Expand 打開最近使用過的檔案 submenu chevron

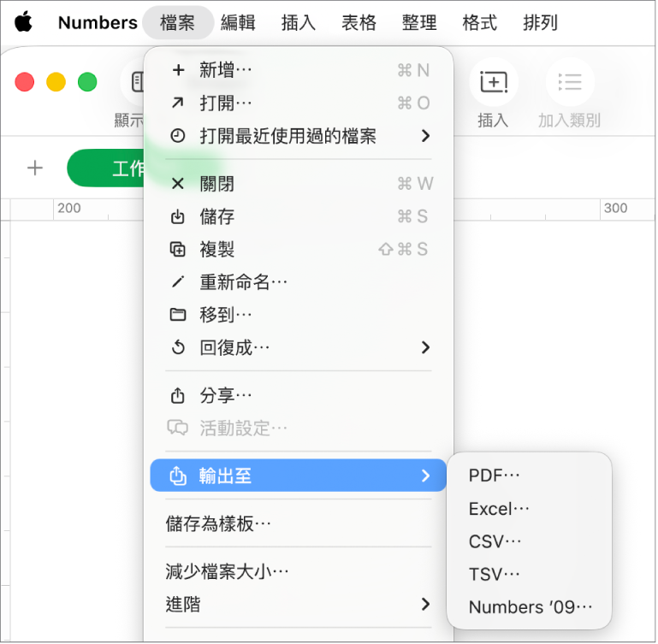(x=425, y=136)
